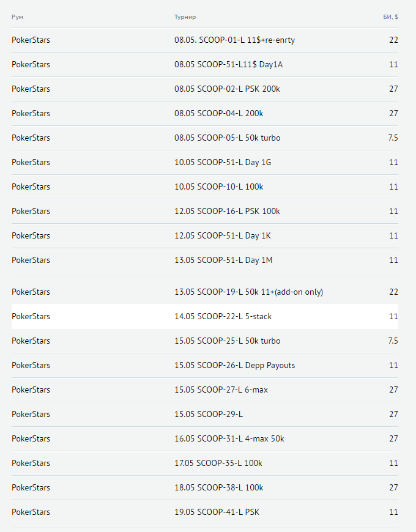Click the 10.05 SCOOP-10-L 100k row
Viewport: 416px width, 532px height.
218,187
